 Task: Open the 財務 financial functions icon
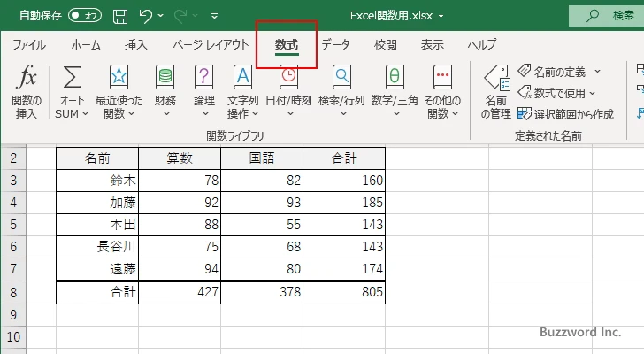tap(165, 77)
